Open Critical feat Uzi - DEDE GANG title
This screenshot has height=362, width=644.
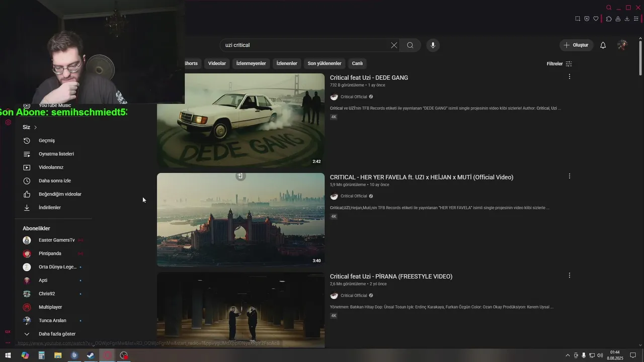[x=369, y=77]
